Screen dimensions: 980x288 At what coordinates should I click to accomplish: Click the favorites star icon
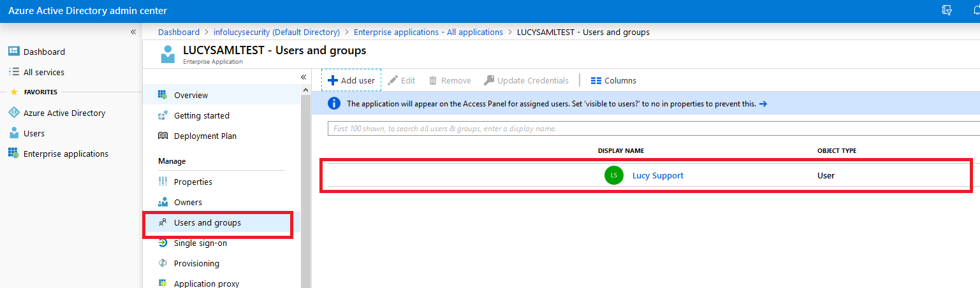[14, 92]
